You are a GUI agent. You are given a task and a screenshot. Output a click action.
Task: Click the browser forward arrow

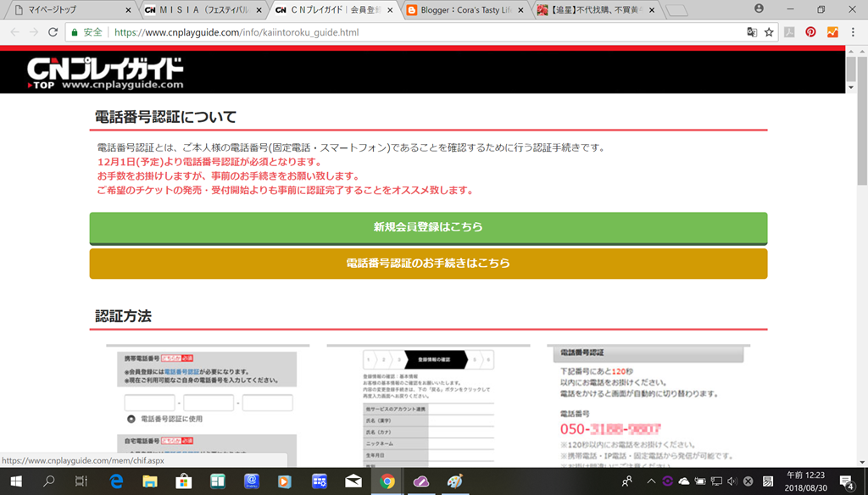pyautogui.click(x=34, y=32)
